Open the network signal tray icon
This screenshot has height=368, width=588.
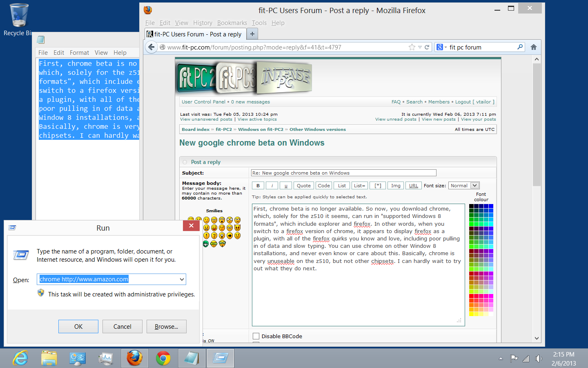click(526, 359)
